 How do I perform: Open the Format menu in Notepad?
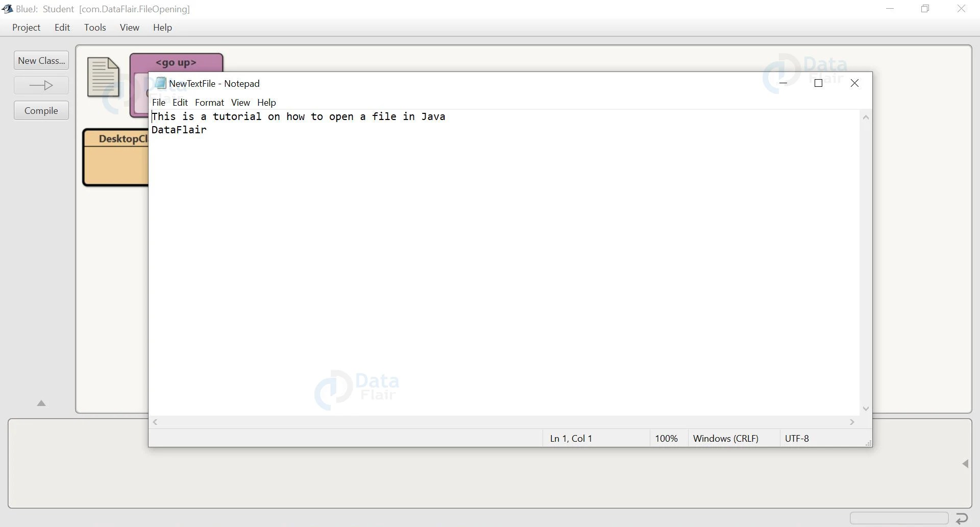[x=209, y=102]
